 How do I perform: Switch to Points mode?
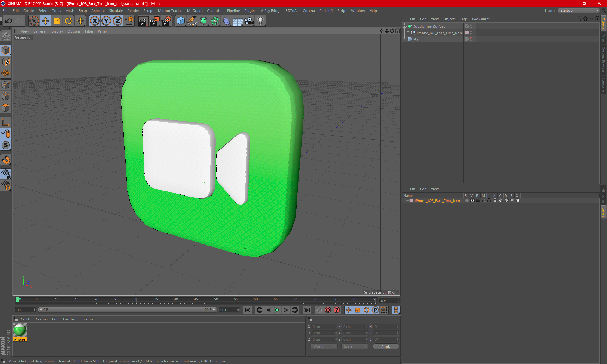click(6, 85)
